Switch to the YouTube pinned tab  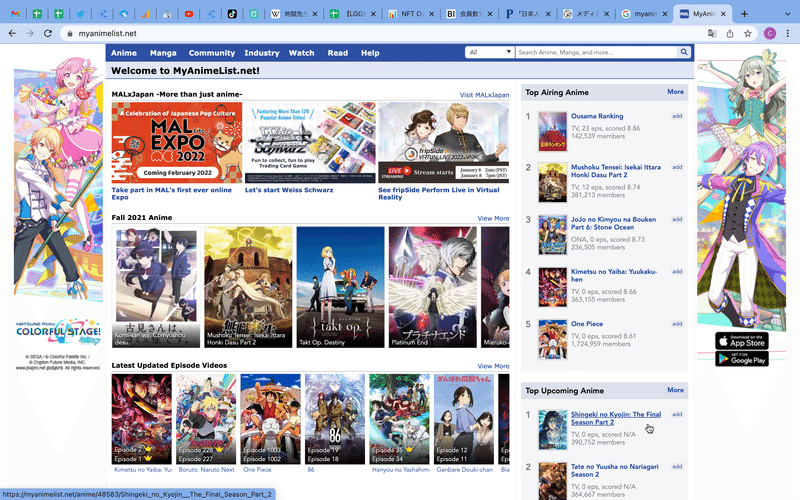189,14
